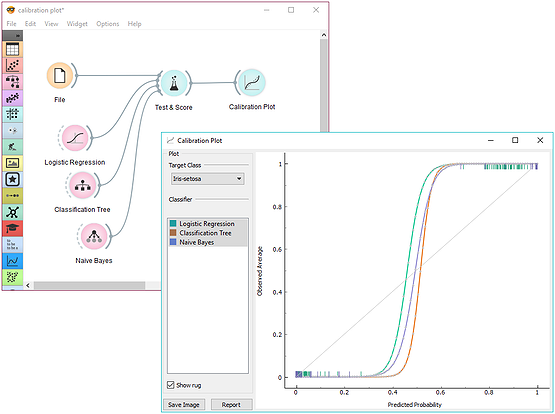The height and width of the screenshot is (414, 555).
Task: Open the pale blue dots category in sidebar
Action: tap(13, 131)
